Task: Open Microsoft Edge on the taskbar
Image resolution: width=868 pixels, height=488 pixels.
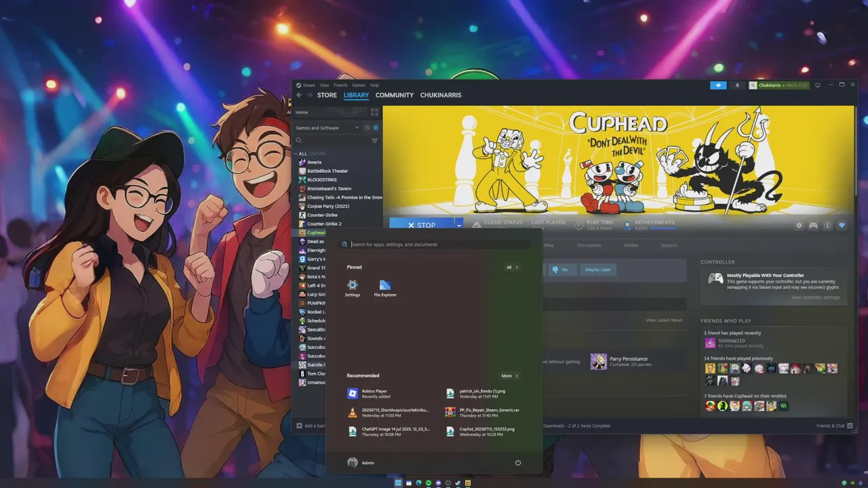Action: [x=418, y=483]
